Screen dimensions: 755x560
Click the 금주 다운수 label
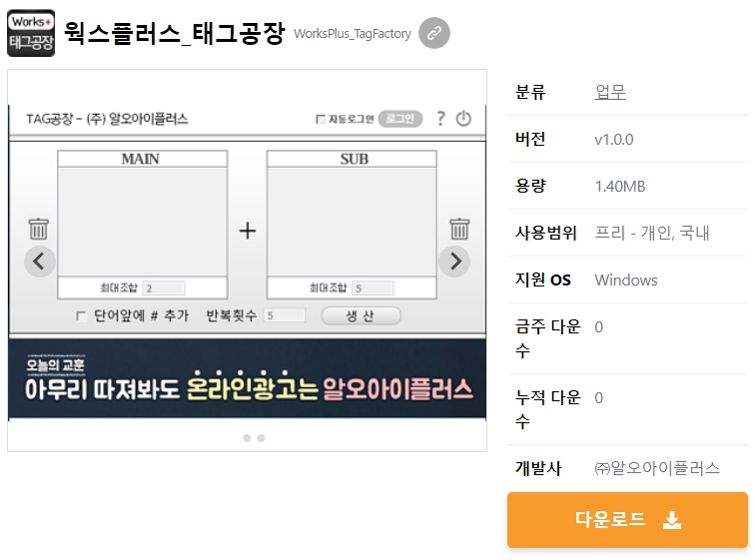point(548,338)
